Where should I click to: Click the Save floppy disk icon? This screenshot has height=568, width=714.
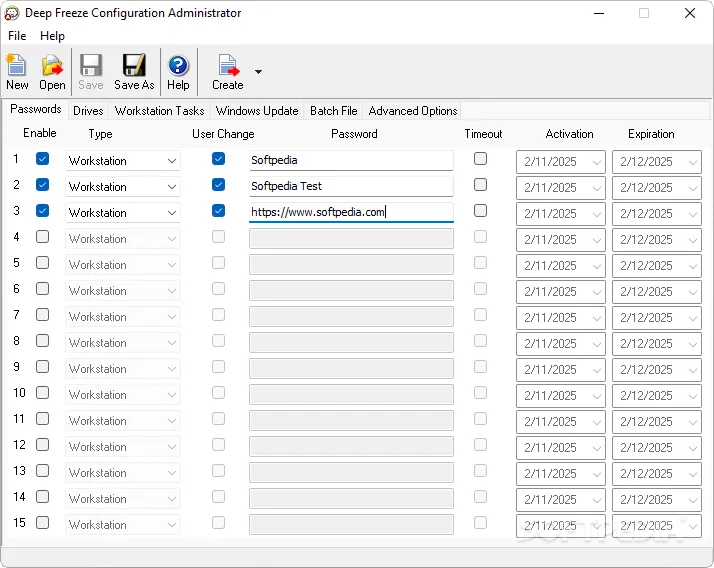[91, 72]
